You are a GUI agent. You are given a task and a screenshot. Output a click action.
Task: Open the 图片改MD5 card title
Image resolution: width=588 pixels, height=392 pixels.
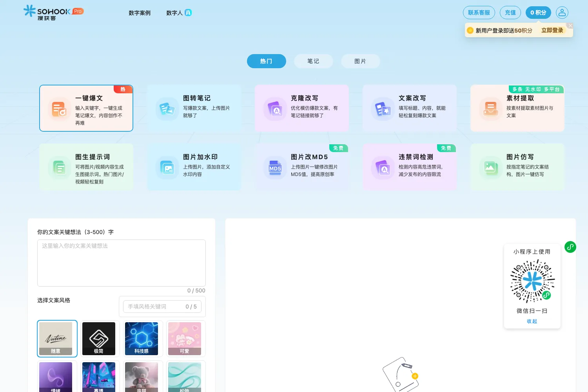tap(309, 157)
